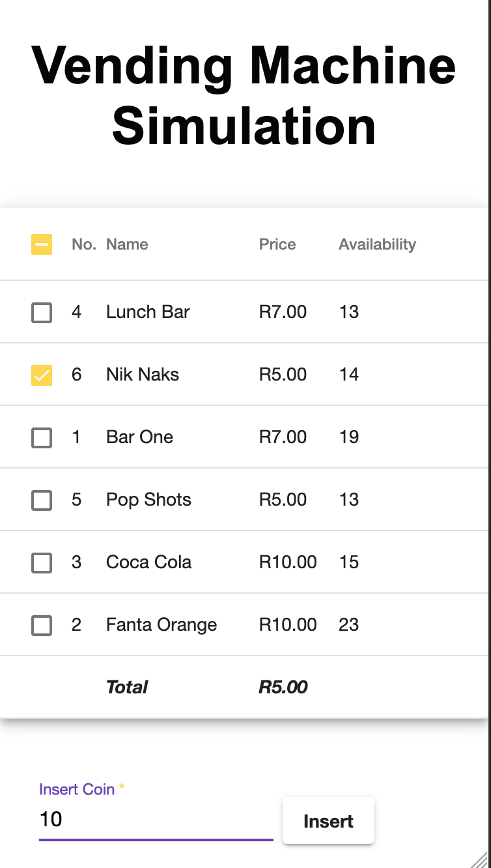Sort by the Name column header
This screenshot has width=491, height=868.
[127, 244]
